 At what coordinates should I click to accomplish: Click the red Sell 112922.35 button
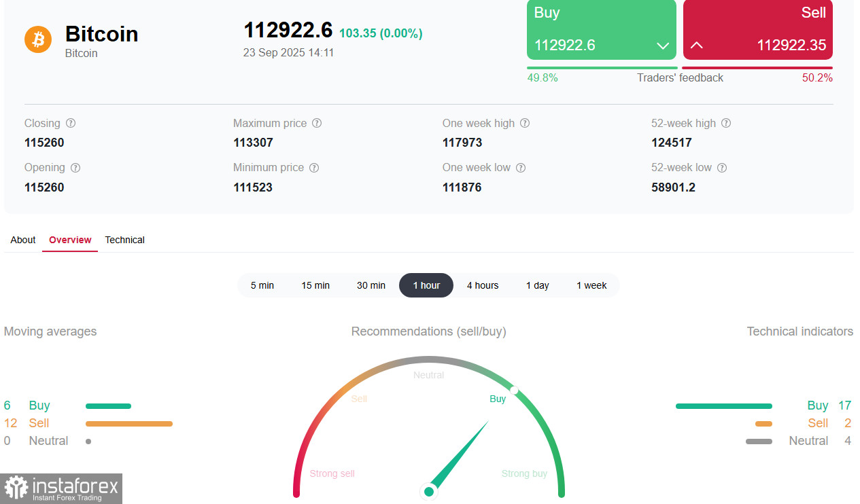[x=758, y=30]
